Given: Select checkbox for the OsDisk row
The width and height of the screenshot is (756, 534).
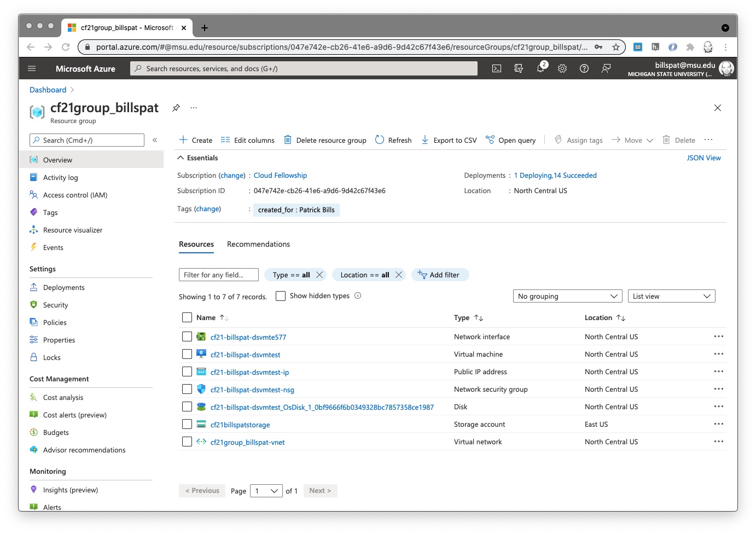Looking at the screenshot, I should tap(187, 407).
